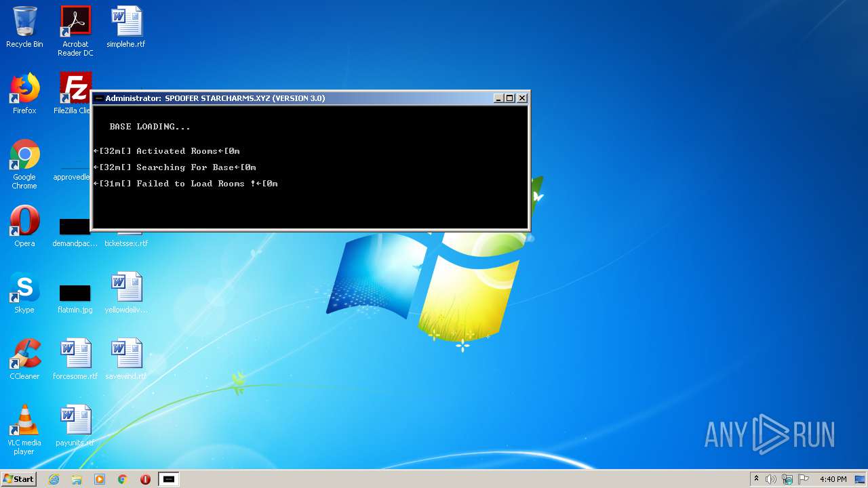Open the console window system menu icon
The image size is (868, 488).
(98, 98)
